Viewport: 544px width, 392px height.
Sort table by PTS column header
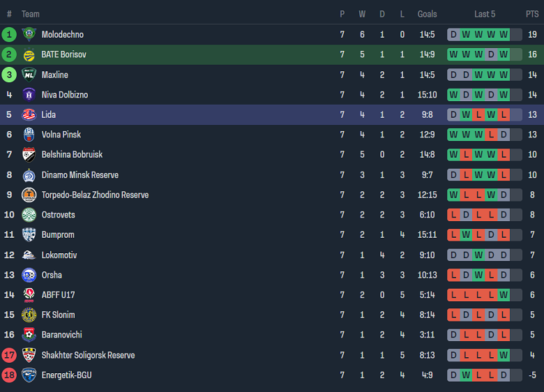click(x=532, y=14)
